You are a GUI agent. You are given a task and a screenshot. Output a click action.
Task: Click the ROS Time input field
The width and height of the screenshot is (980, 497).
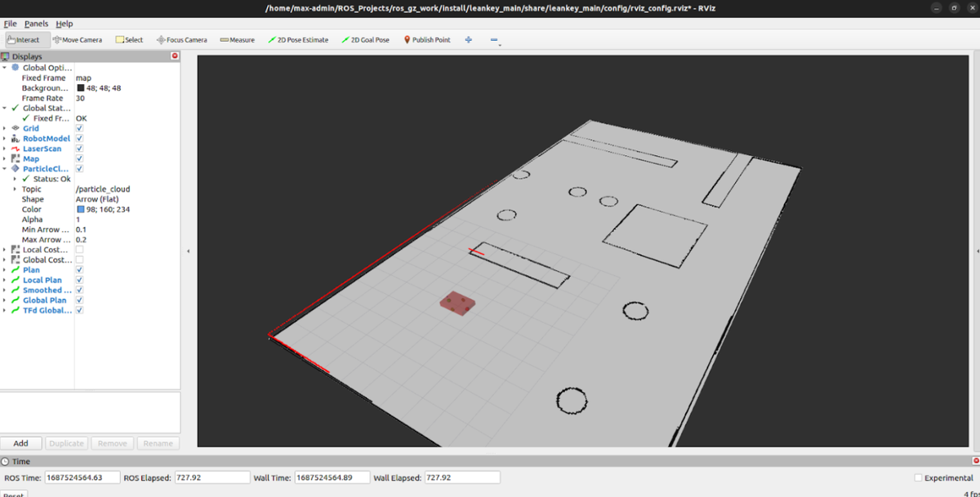point(81,477)
